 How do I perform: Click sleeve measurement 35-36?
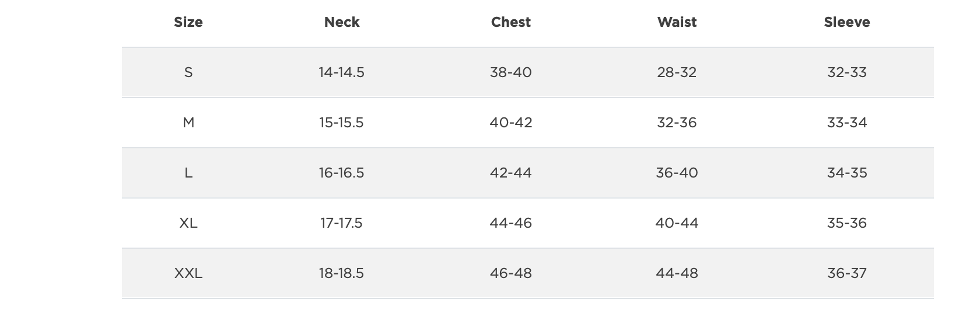click(x=847, y=223)
